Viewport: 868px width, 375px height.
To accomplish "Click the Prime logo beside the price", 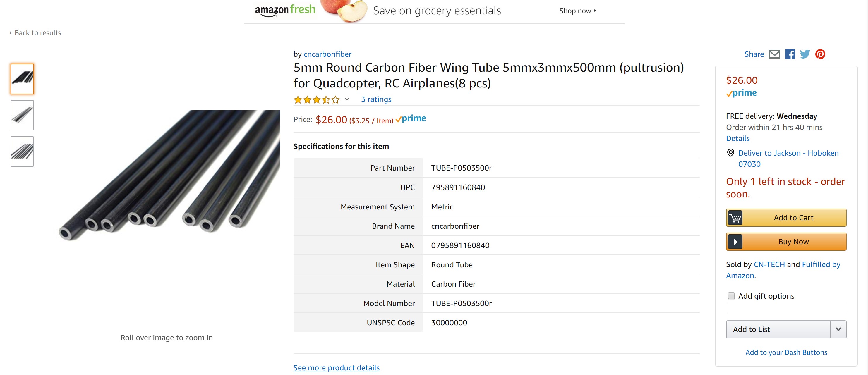I will (x=411, y=119).
